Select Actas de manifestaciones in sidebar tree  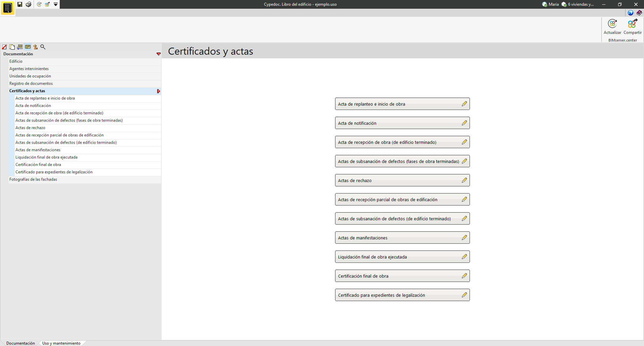point(88,150)
